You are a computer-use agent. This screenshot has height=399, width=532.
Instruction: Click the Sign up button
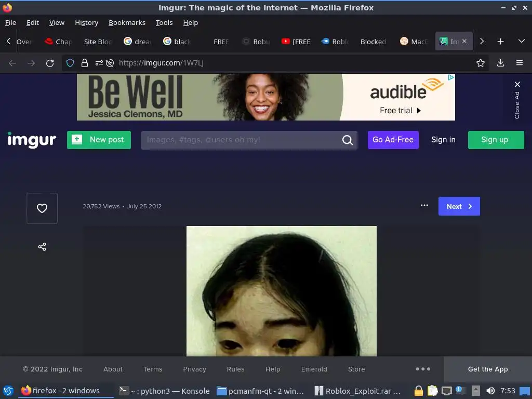pyautogui.click(x=496, y=140)
